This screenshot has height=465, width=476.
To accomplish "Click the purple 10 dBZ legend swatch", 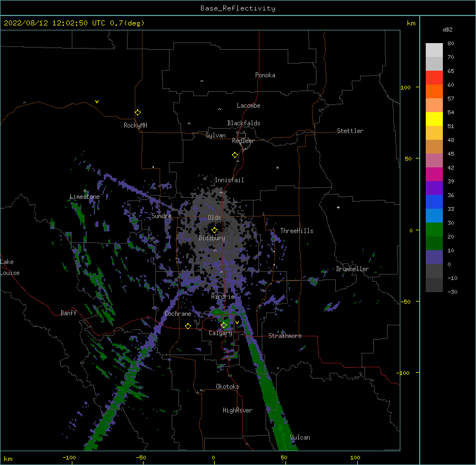I will [434, 257].
